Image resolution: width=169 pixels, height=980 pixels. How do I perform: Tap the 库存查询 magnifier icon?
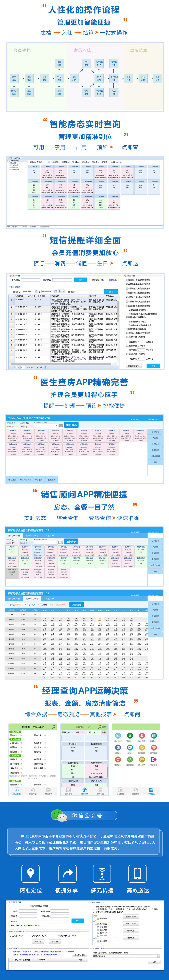(x=130, y=760)
